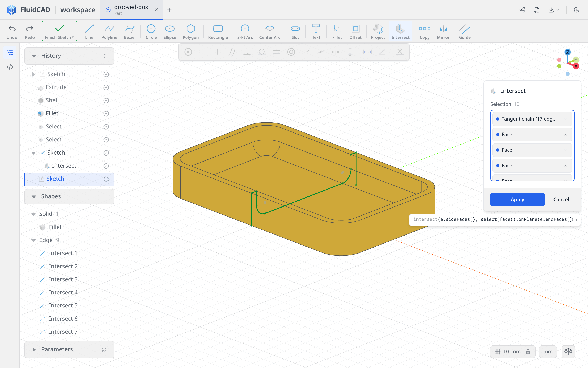
Task: Pick the 3-Pt Arc tool
Action: click(245, 31)
